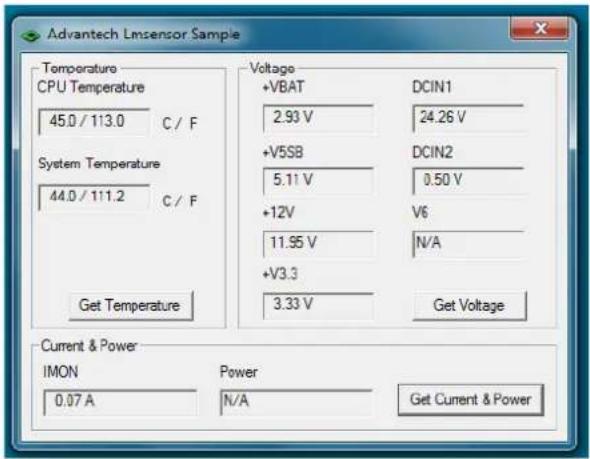Click the Voltage group box title
Viewport: 590px width, 459px height.
[272, 68]
